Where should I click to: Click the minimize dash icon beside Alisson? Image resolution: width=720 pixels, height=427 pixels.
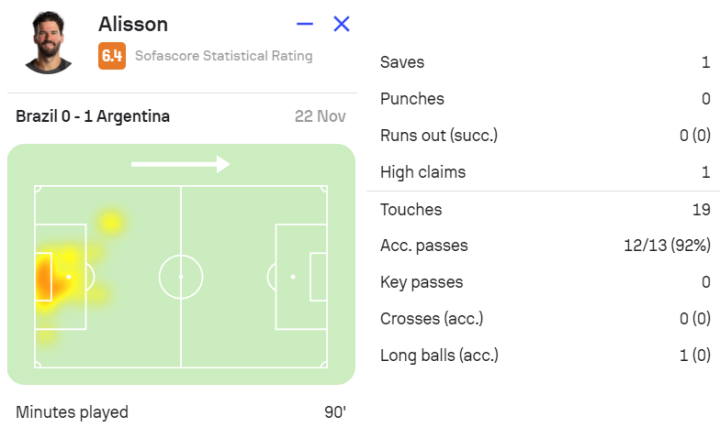click(x=305, y=24)
